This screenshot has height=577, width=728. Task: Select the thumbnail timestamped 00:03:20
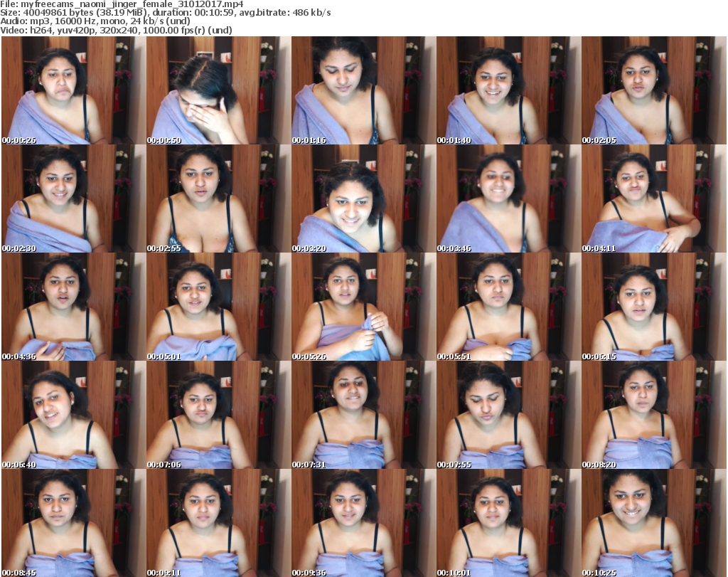363,198
